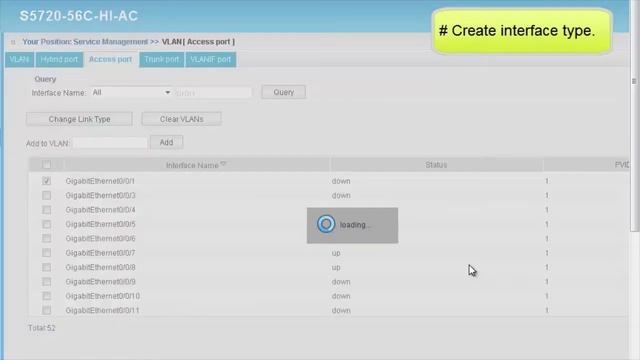640x360 pixels.
Task: Click the 'down' status of GigabitEthernet0/0/9
Action: coord(341,282)
